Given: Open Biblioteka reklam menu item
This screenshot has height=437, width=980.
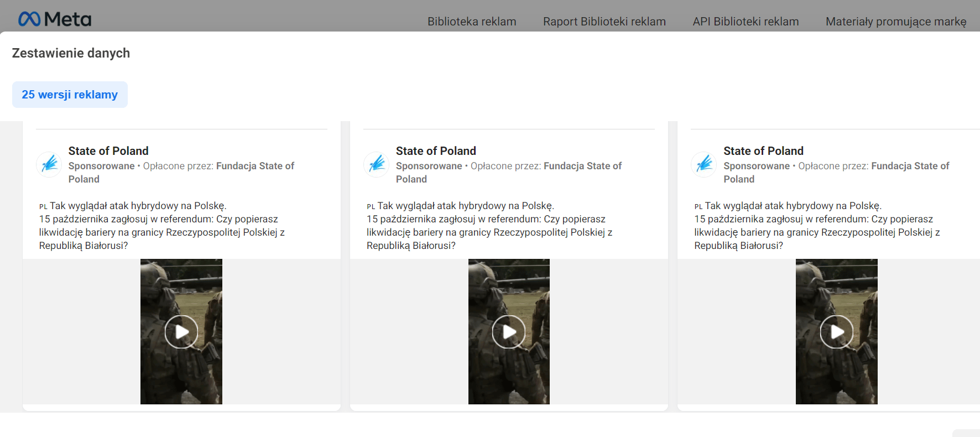Looking at the screenshot, I should [x=472, y=22].
